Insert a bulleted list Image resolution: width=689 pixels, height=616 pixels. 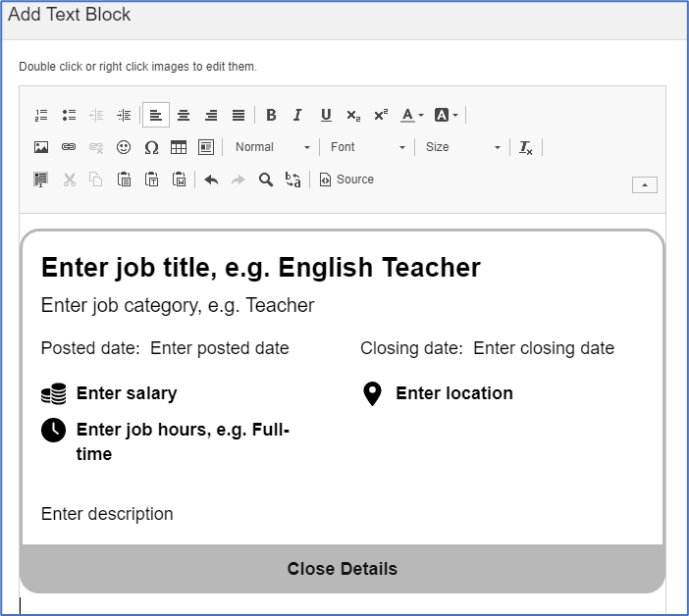69,115
